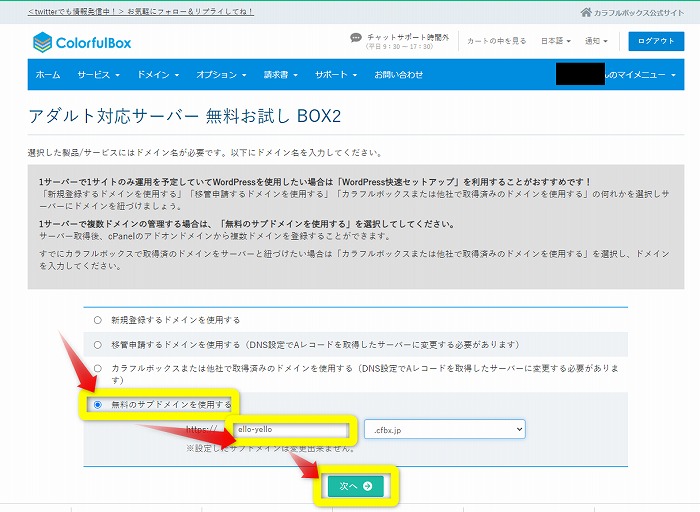Open the ドメイン menu
Screen dimensions: 700x512
pos(157,75)
